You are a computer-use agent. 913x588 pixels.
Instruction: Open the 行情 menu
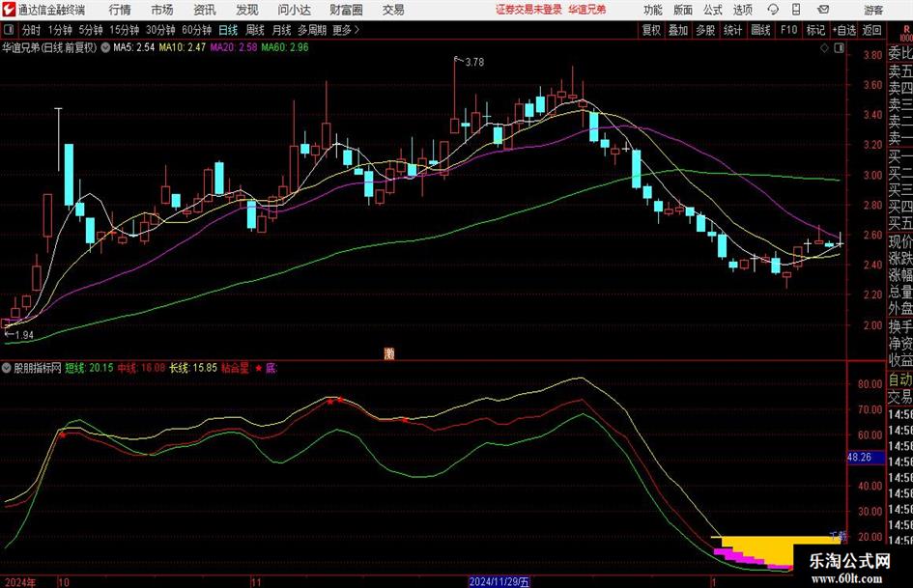[120, 10]
